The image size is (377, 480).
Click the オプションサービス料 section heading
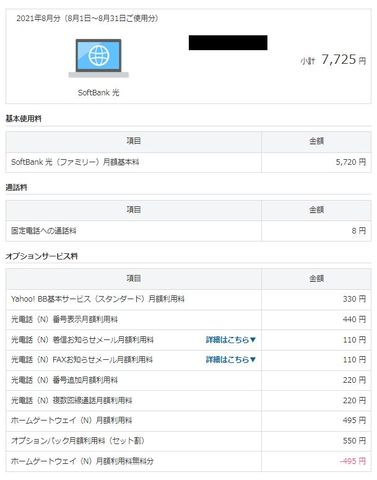[x=42, y=256]
